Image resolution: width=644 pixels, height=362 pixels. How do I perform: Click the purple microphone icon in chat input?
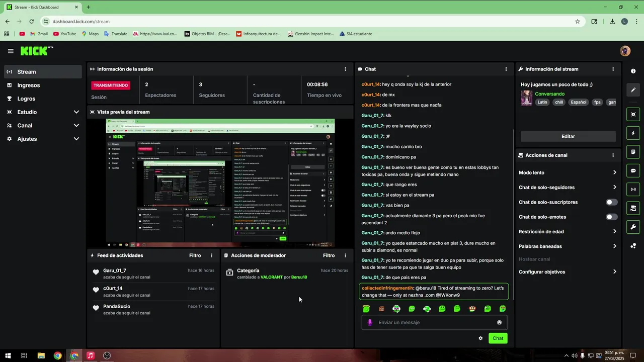(370, 323)
